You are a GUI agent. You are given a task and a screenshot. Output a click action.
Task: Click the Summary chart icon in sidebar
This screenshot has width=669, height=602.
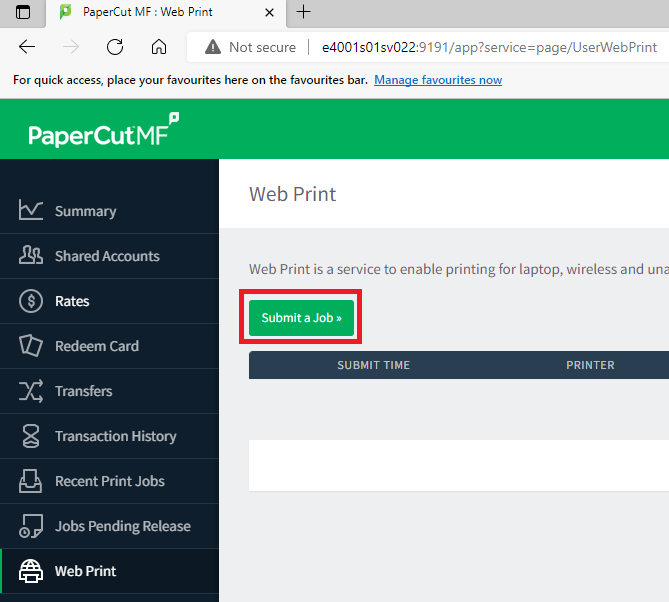[x=31, y=210]
